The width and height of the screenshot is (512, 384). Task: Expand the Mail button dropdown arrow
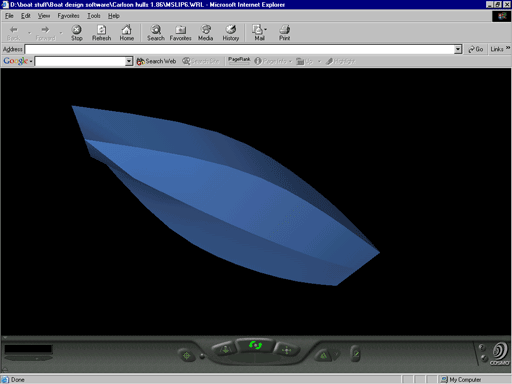tap(266, 30)
